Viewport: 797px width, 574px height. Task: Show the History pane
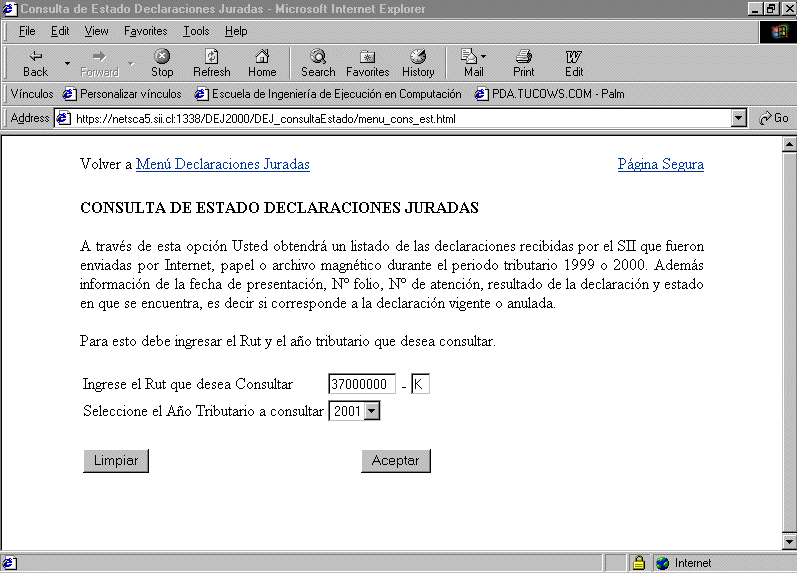[418, 64]
